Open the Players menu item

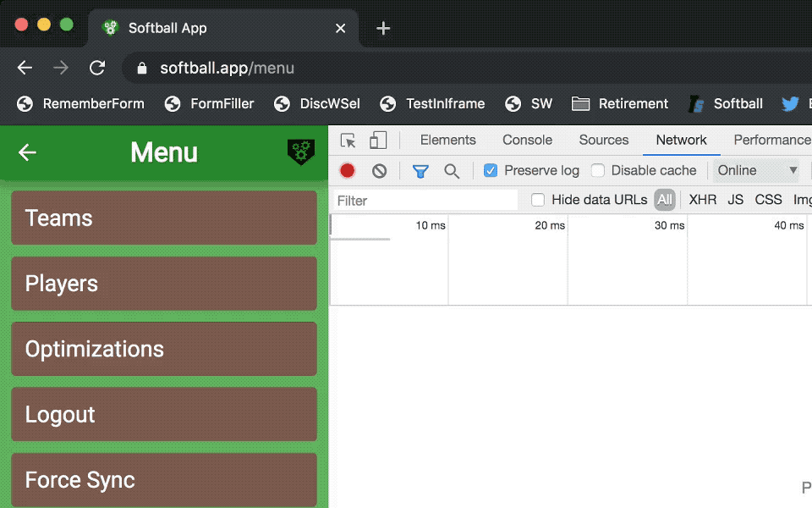point(164,284)
